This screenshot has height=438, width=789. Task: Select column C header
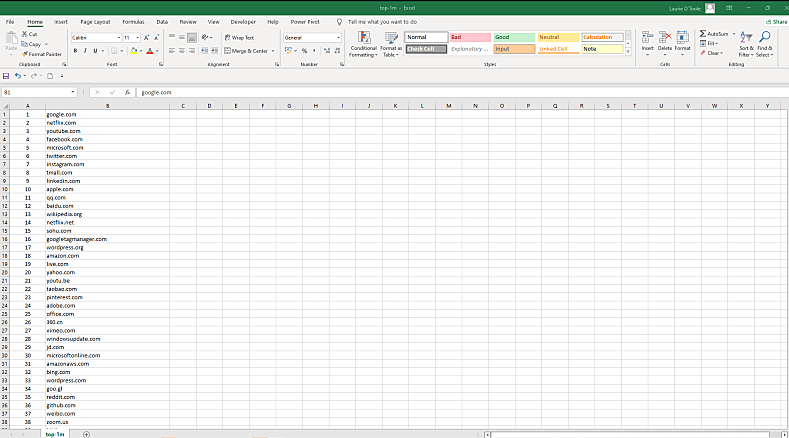(x=183, y=106)
